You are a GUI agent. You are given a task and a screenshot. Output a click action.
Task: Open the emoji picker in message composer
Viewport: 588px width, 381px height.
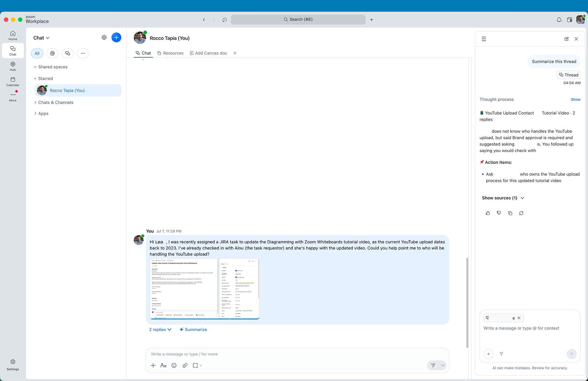click(174, 365)
